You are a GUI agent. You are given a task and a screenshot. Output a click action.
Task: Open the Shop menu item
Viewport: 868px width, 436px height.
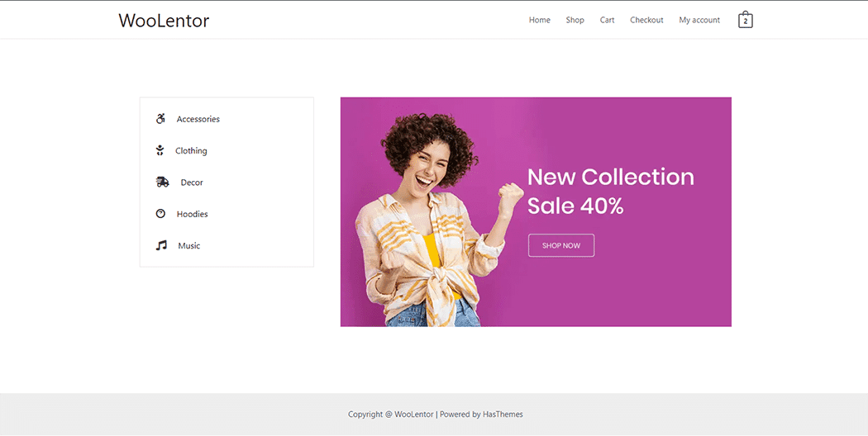click(575, 20)
